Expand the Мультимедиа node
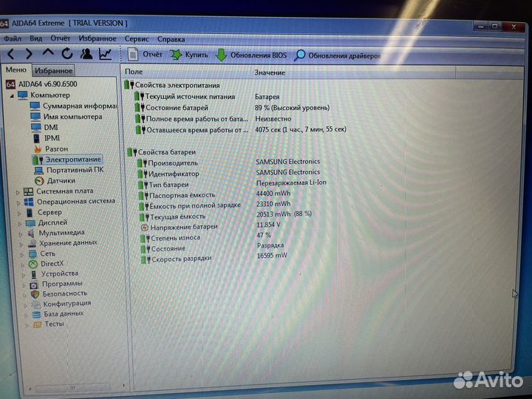532x399 pixels. pyautogui.click(x=21, y=234)
